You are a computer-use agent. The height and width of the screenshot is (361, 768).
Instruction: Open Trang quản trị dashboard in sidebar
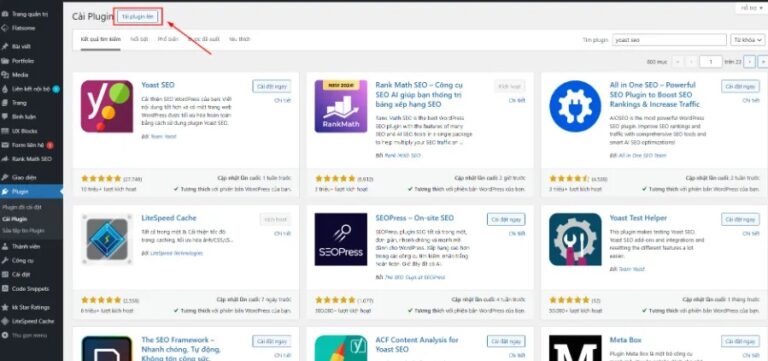coord(29,14)
